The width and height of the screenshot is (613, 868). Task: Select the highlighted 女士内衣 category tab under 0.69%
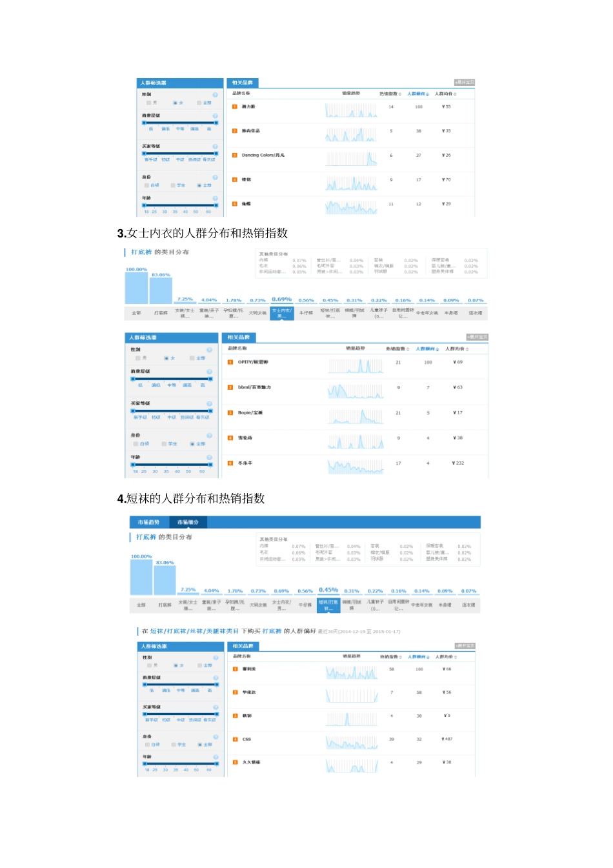pos(281,312)
